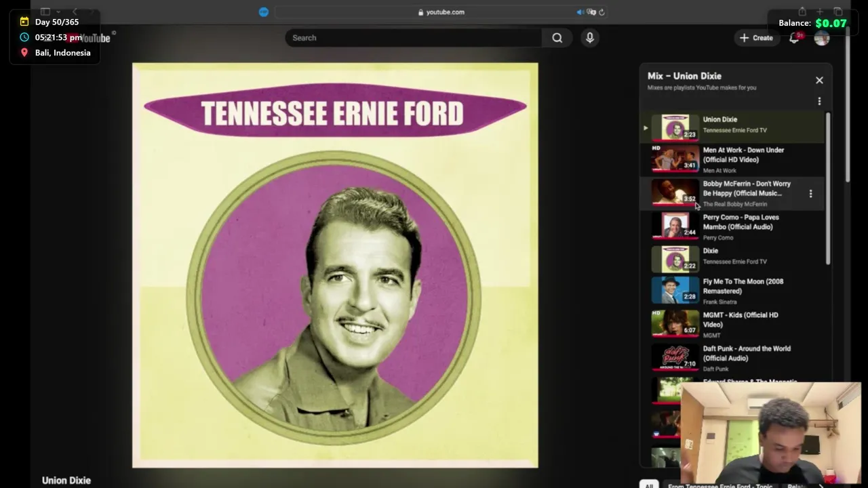Screen dimensions: 868x488
Task: Click the Frank Sinatra video thumbnail
Action: (x=675, y=289)
